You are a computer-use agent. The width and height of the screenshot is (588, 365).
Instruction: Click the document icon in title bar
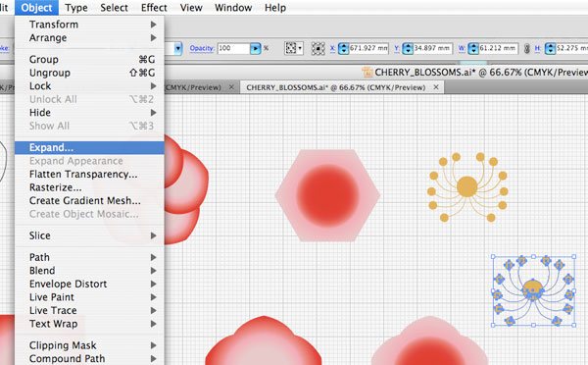367,72
